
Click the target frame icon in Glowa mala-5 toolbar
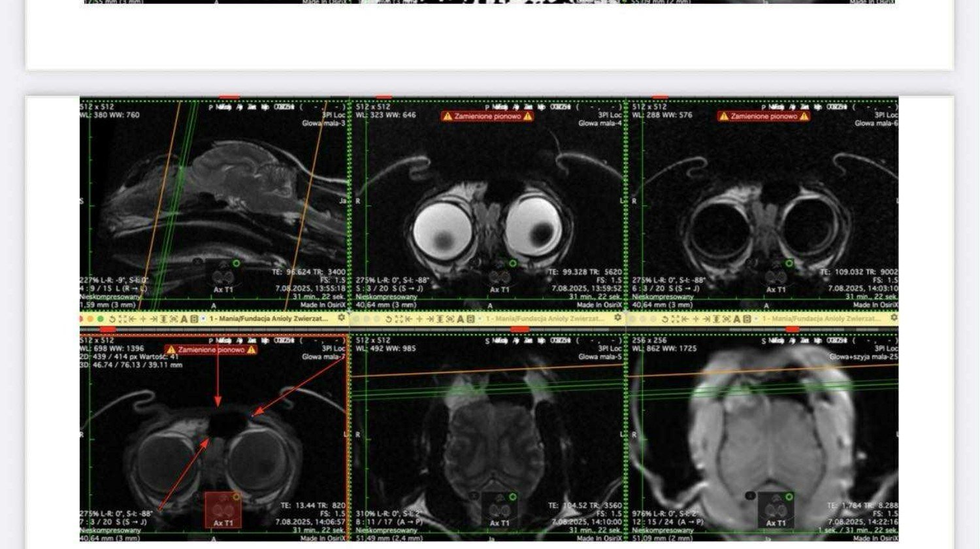point(449,319)
